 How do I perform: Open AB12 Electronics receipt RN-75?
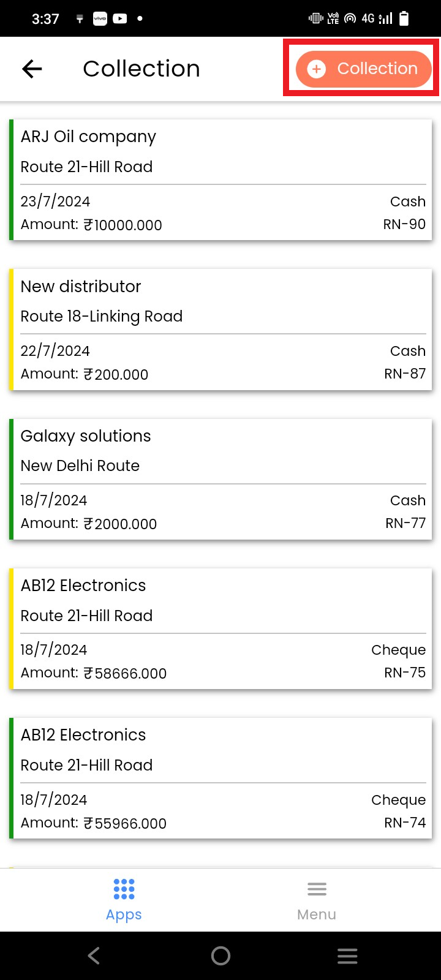pos(222,628)
